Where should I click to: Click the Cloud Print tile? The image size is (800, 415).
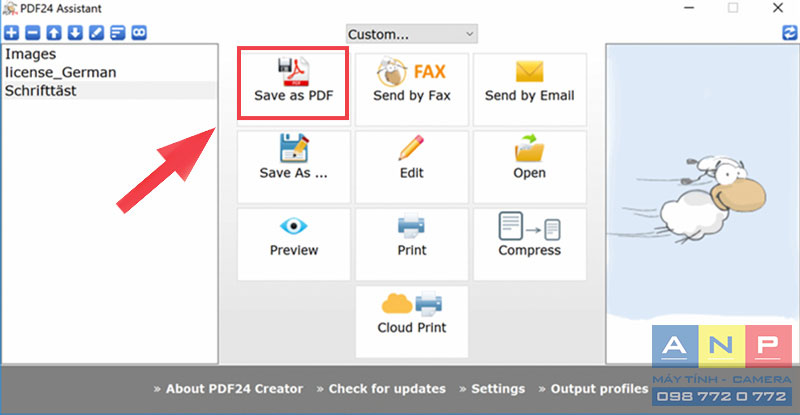[x=412, y=321]
